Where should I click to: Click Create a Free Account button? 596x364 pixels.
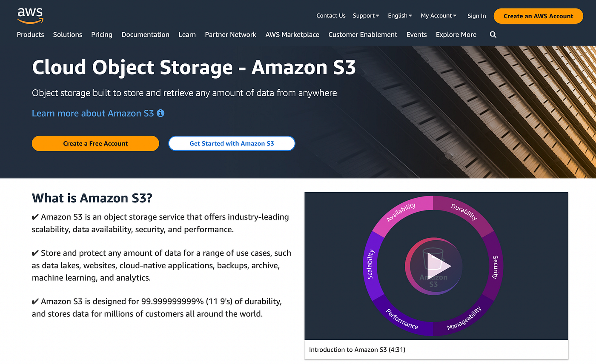[95, 143]
